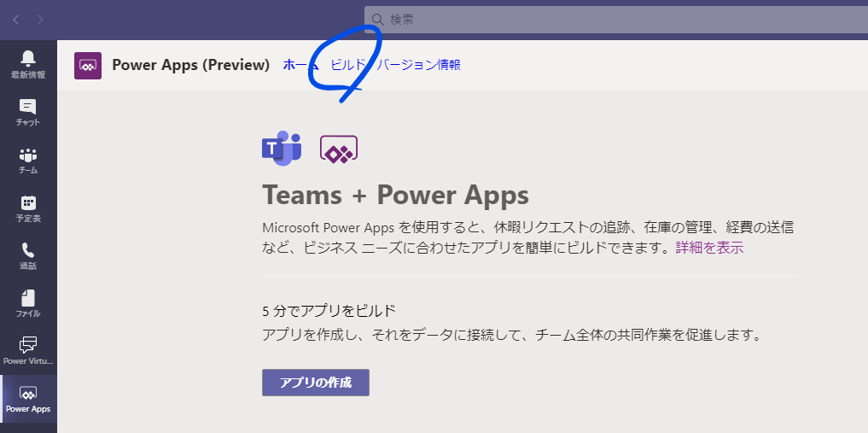Open the 最新情報 activity bell in sidebar
The image size is (868, 433).
pos(28,64)
